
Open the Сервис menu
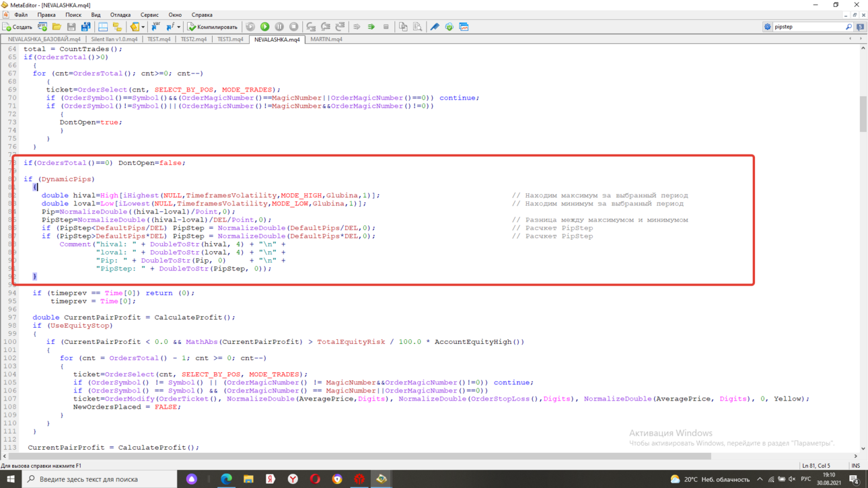point(149,15)
